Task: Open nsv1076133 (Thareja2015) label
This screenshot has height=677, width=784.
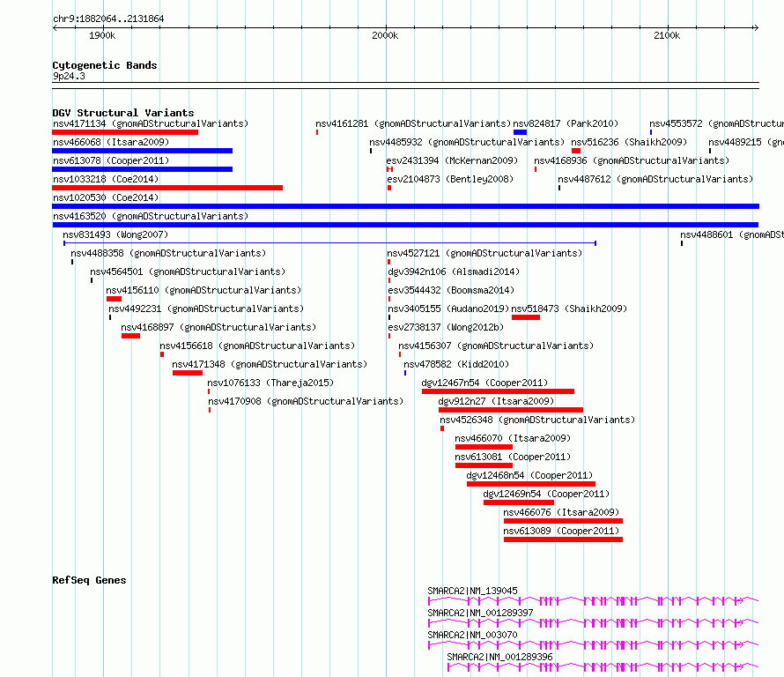Action: pyautogui.click(x=270, y=383)
